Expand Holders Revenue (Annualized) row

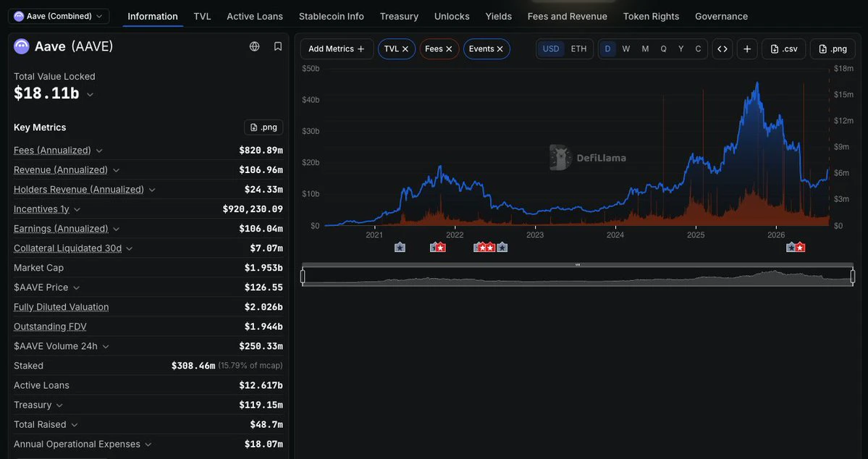[x=152, y=190]
